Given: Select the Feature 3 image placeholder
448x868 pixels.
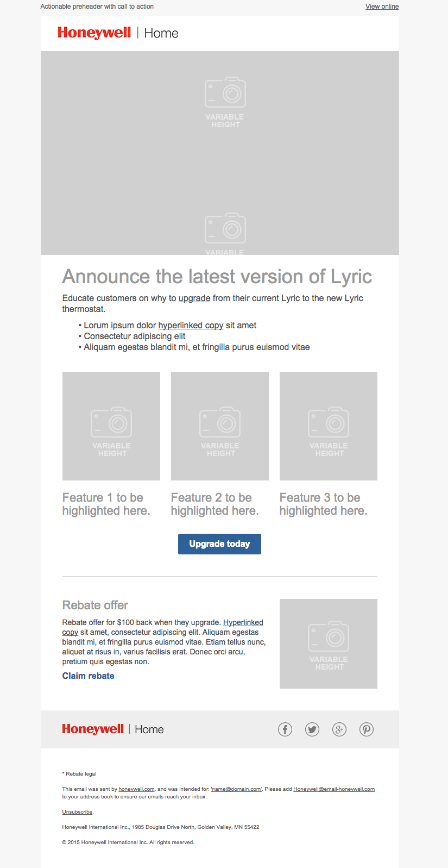Looking at the screenshot, I should coord(329,426).
